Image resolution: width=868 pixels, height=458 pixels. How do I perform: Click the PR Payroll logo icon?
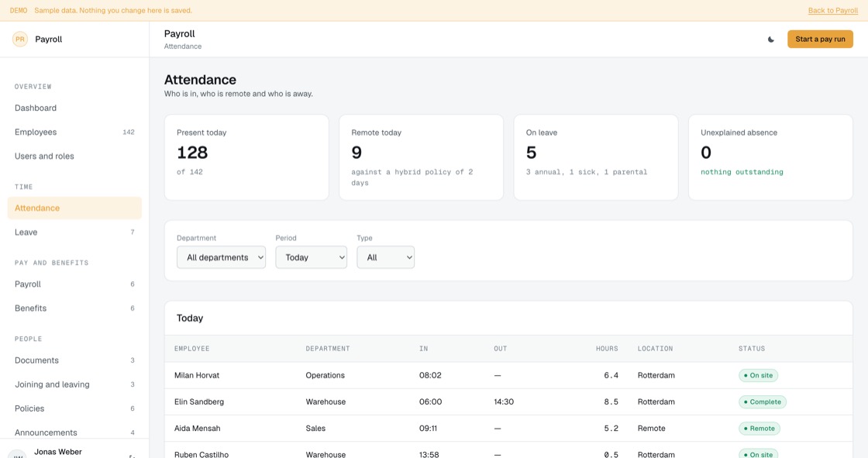tap(20, 39)
